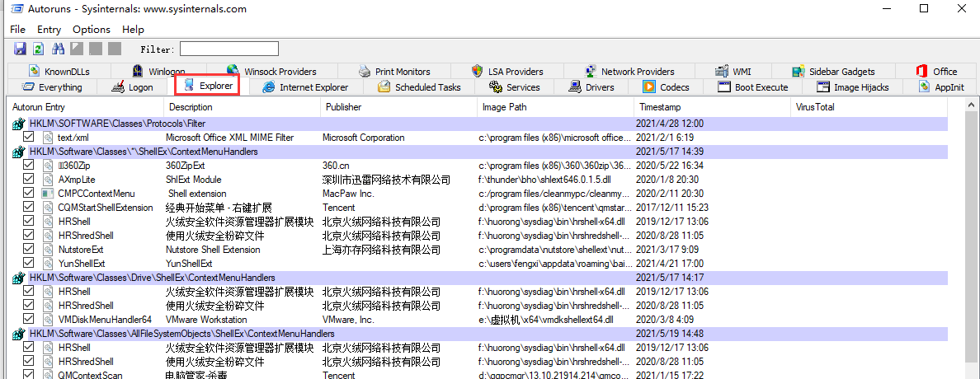Click the file icon of the text/xml entry
980x379 pixels.
tap(48, 138)
